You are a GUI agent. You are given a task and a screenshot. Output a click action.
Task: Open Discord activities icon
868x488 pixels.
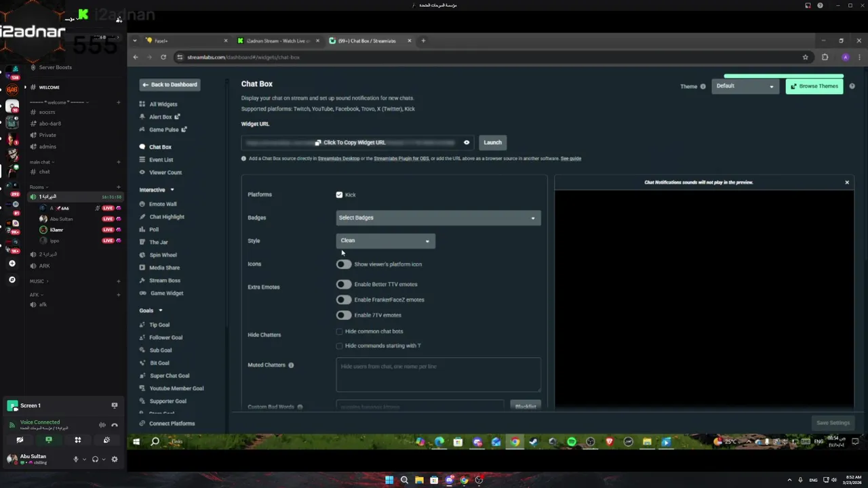click(78, 440)
